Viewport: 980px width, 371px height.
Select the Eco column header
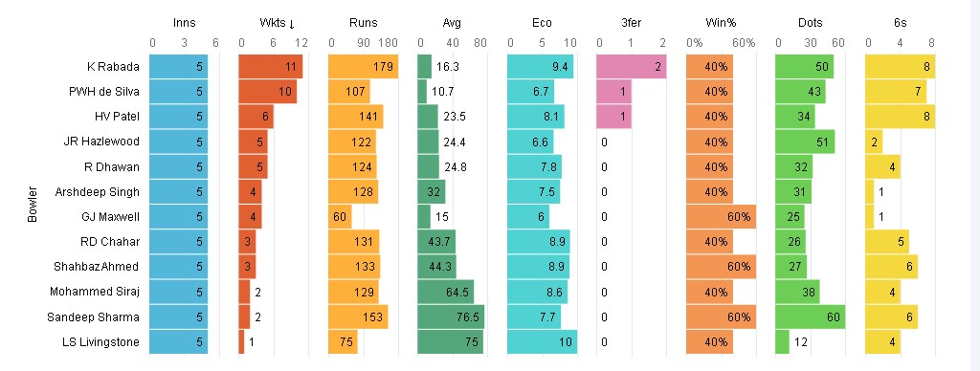pyautogui.click(x=542, y=23)
